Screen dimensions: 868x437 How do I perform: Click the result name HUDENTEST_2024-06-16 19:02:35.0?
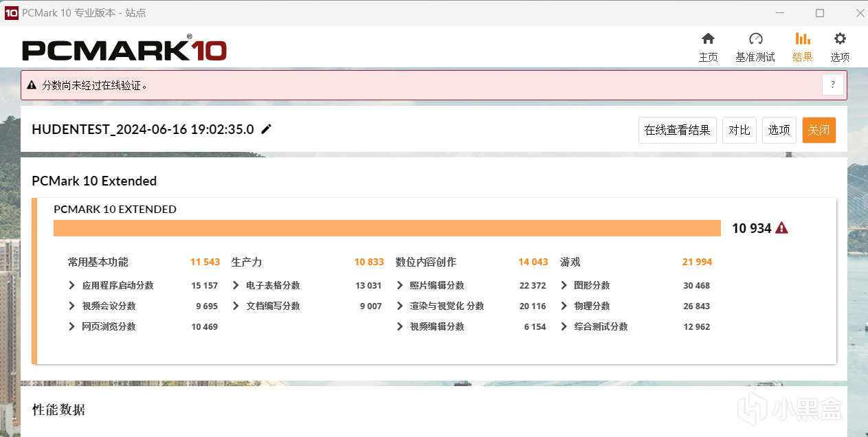pos(143,129)
